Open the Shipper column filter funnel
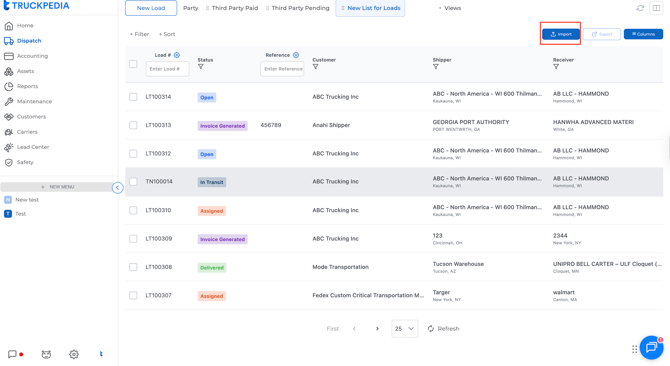 click(436, 67)
